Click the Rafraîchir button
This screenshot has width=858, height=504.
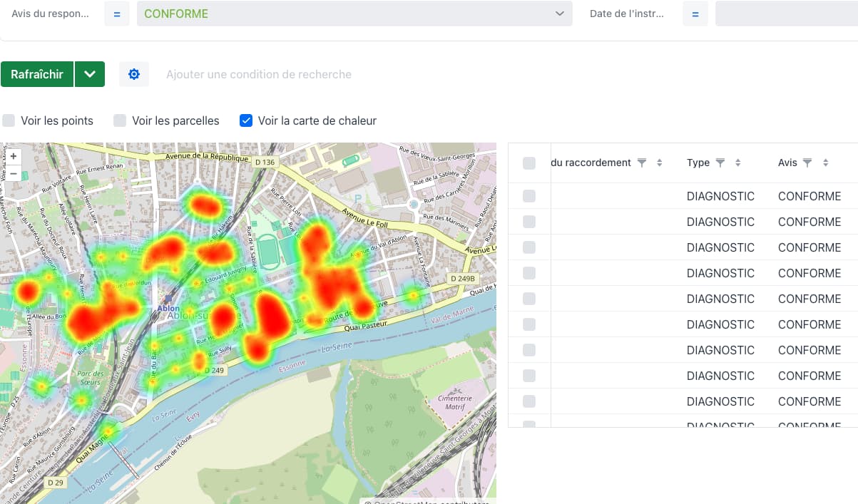37,73
